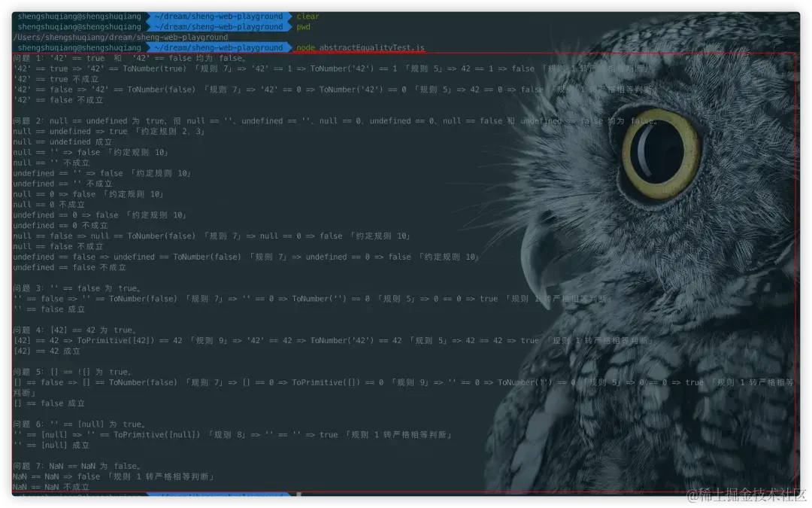
Task: Select "null == '' => false 「约定规则 10」"
Action: [91, 152]
